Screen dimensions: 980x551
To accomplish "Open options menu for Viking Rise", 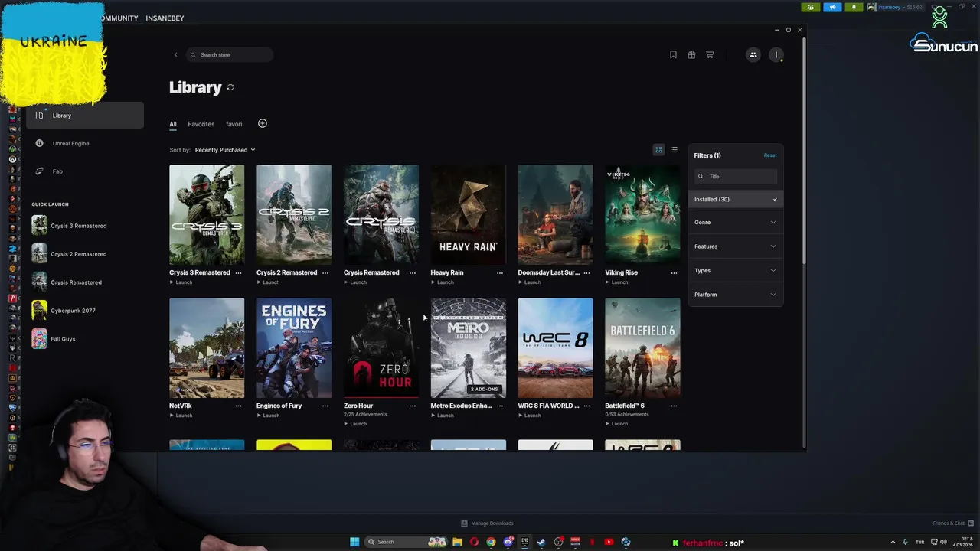I will point(674,272).
